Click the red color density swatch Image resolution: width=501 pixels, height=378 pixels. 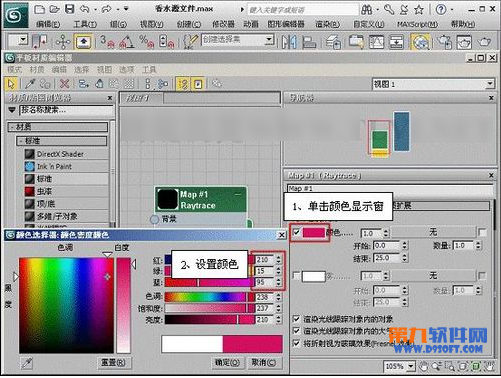313,232
